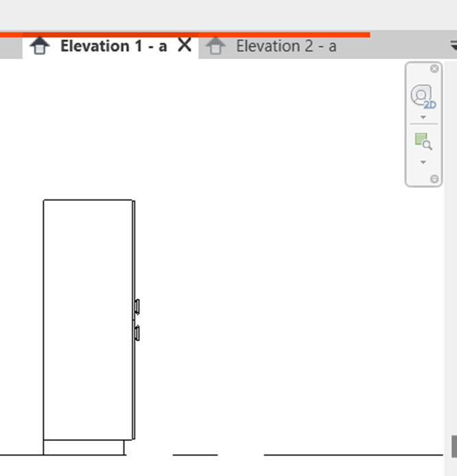Select the upper cabinet door handle
457x476 pixels.
pos(137,307)
